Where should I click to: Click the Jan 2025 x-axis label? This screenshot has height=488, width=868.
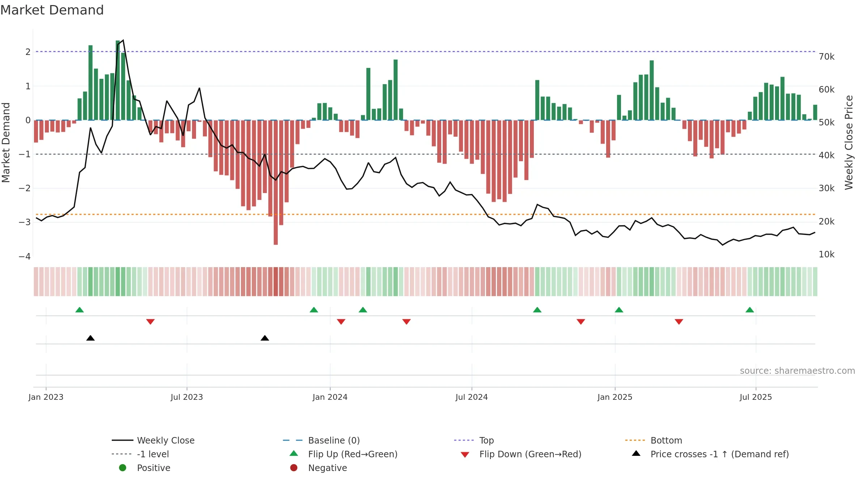click(x=615, y=397)
